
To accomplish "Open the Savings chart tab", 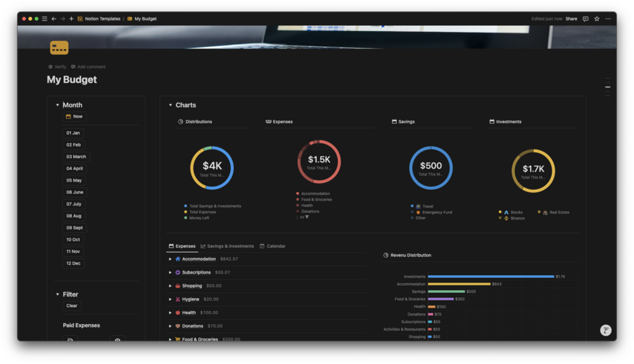I will 403,122.
